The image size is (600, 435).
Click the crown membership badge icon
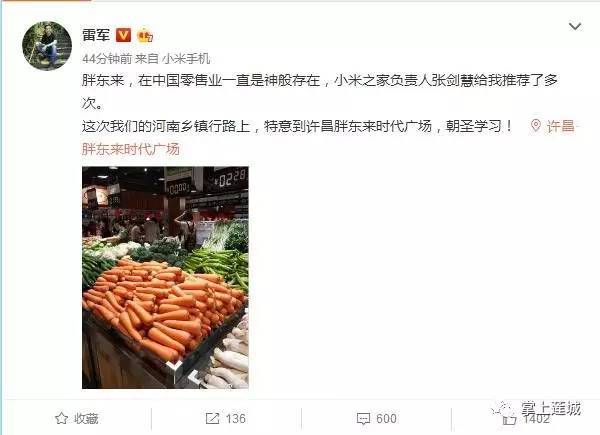pos(145,35)
